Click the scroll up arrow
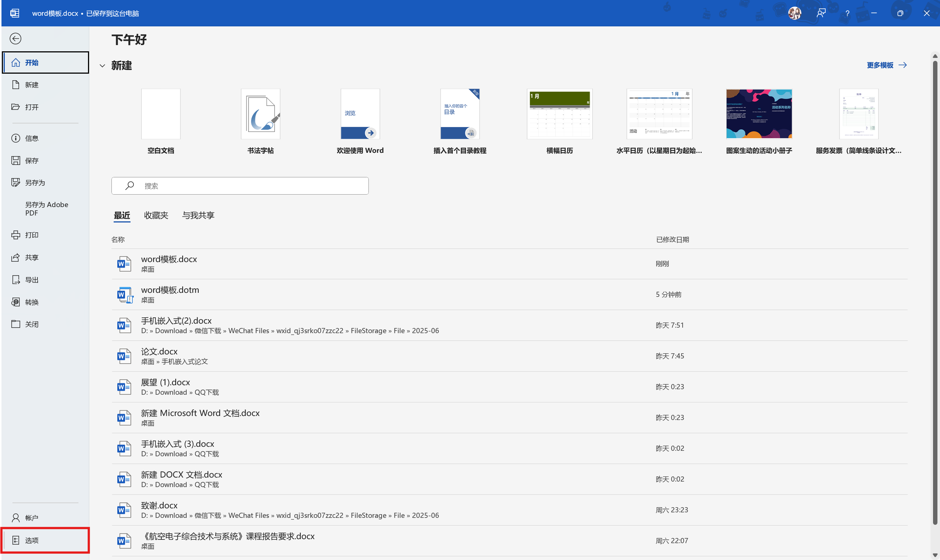The image size is (940, 560). [x=935, y=56]
